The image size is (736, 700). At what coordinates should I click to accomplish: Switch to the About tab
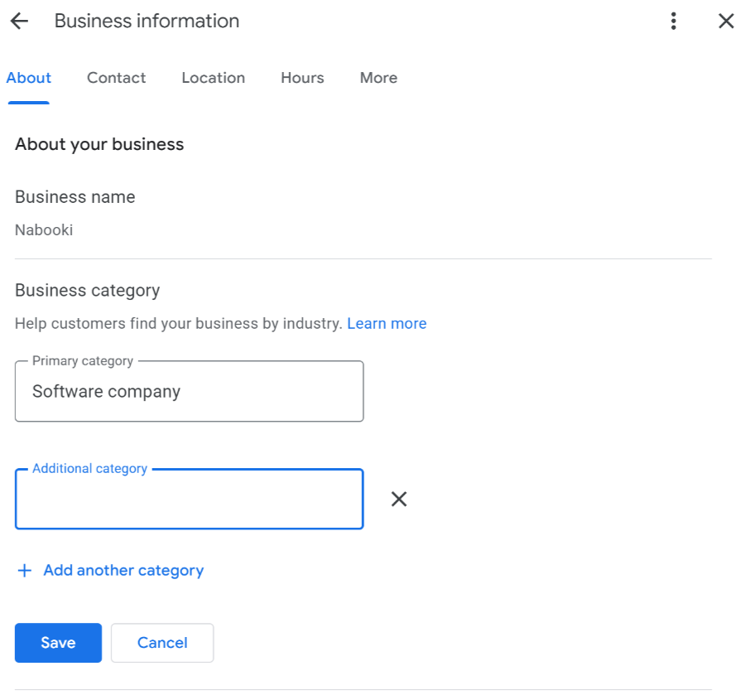(x=29, y=78)
